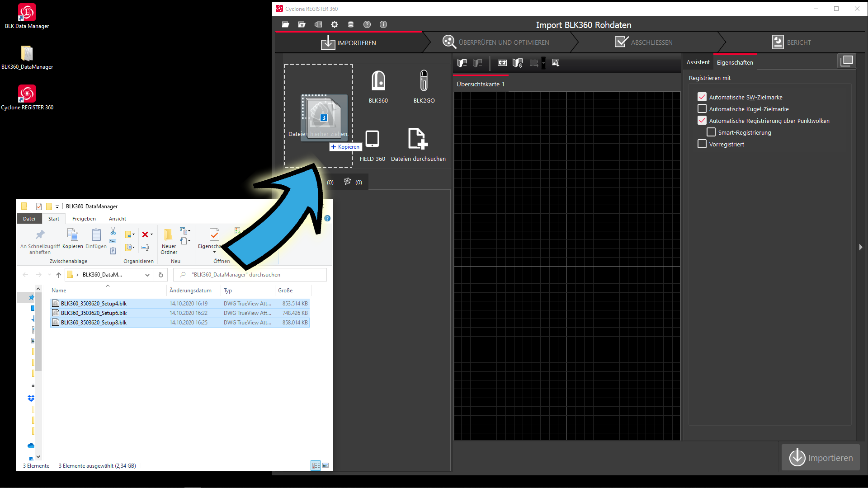Expand collapsed right side panel arrow
Viewport: 868px width, 488px height.
[861, 247]
